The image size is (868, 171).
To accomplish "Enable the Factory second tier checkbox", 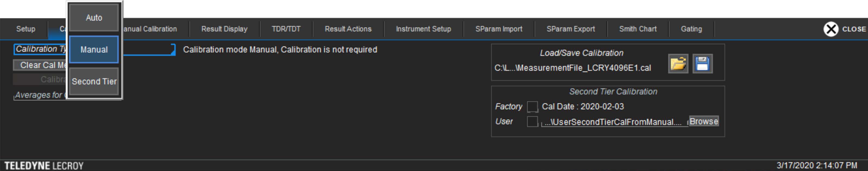I will coord(532,107).
